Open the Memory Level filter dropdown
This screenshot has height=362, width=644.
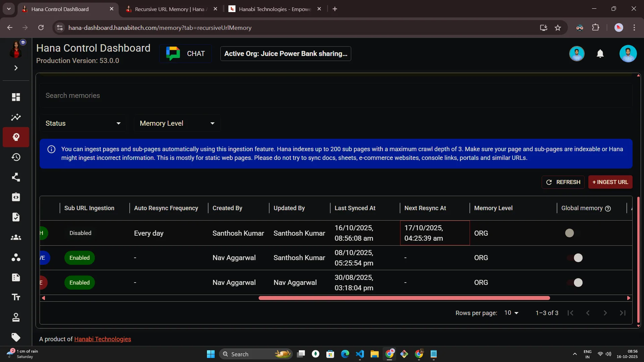tap(177, 123)
